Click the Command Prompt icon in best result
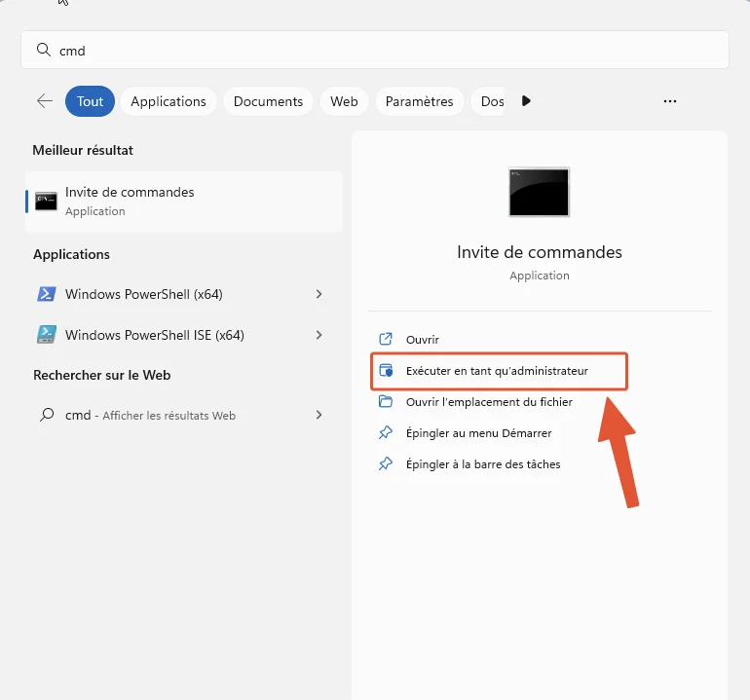This screenshot has height=700, width=750. (x=46, y=201)
